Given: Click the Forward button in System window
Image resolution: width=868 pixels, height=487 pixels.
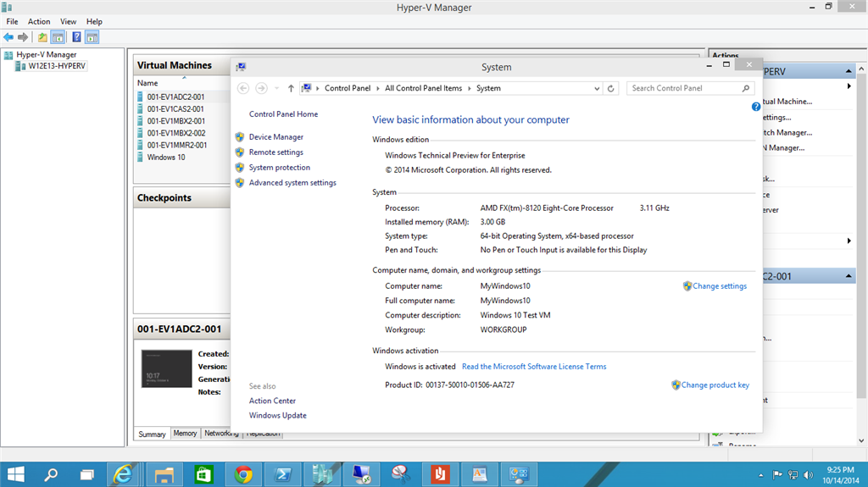Looking at the screenshot, I should coord(261,88).
